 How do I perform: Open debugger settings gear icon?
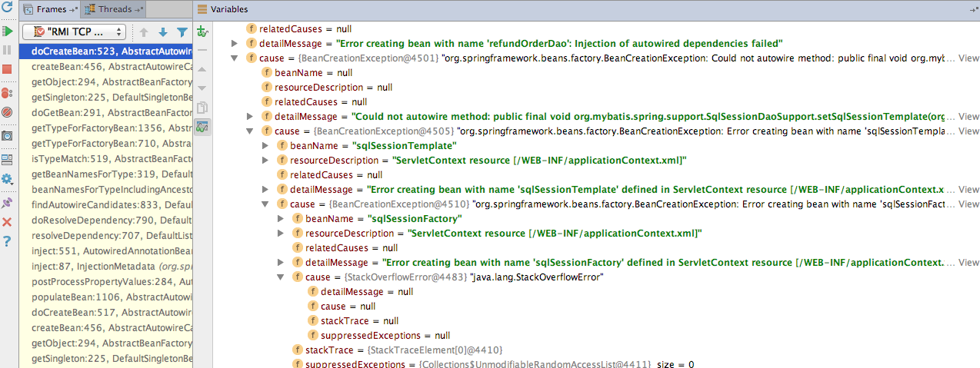coord(8,179)
